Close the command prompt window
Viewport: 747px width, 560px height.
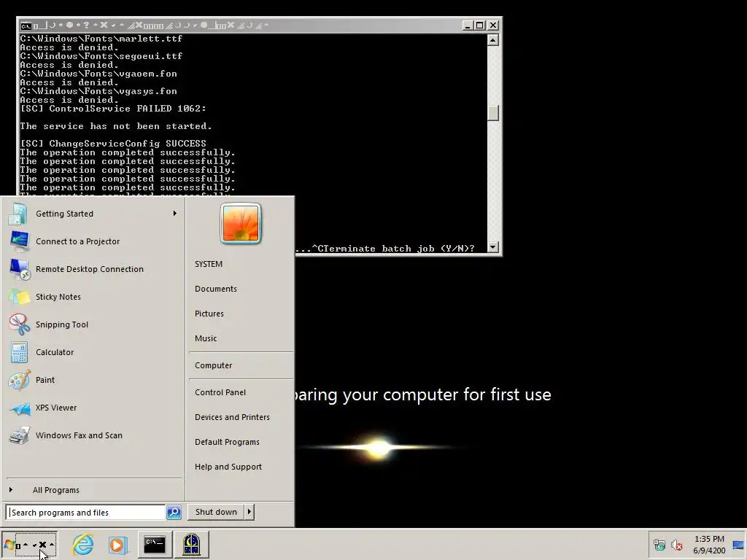click(493, 26)
